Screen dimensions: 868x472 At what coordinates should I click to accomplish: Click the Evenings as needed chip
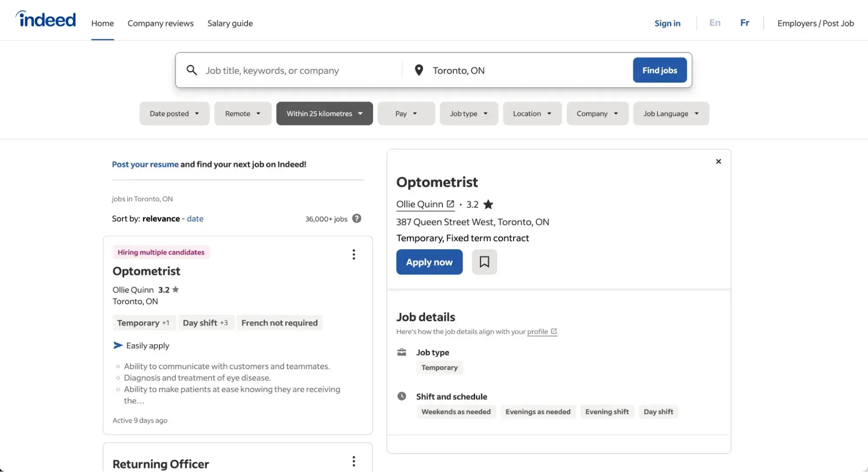coord(538,412)
